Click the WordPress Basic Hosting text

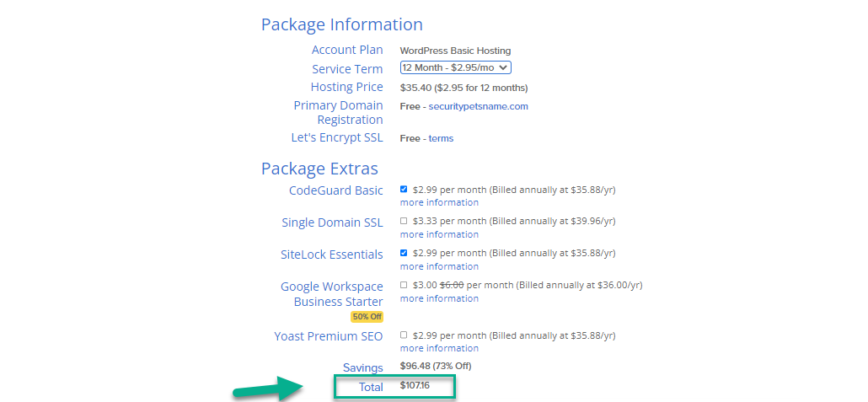point(455,51)
